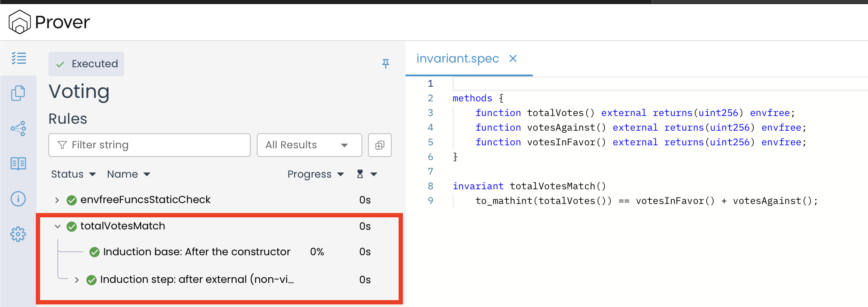This screenshot has height=307, width=868.
Task: Sort by hourglass duration column
Action: click(x=366, y=174)
